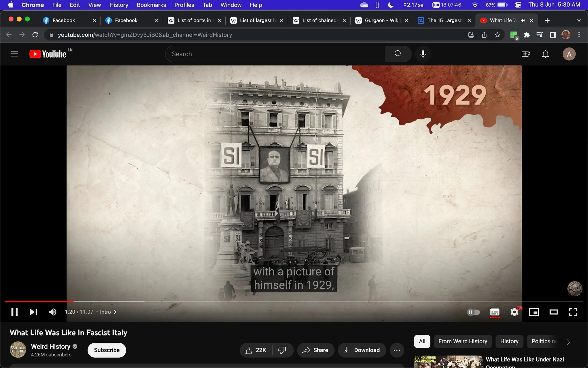Toggle Chrome side panel
588x368 pixels.
[553, 35]
